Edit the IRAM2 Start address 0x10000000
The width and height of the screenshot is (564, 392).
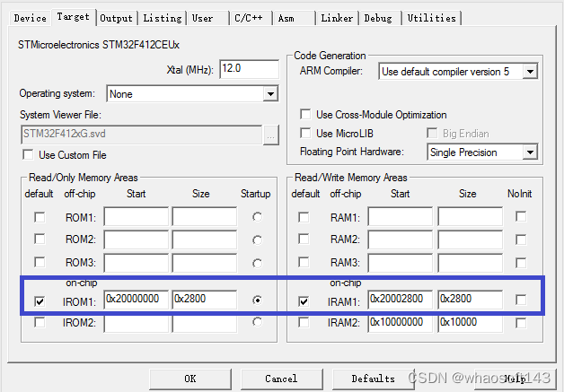coord(400,323)
